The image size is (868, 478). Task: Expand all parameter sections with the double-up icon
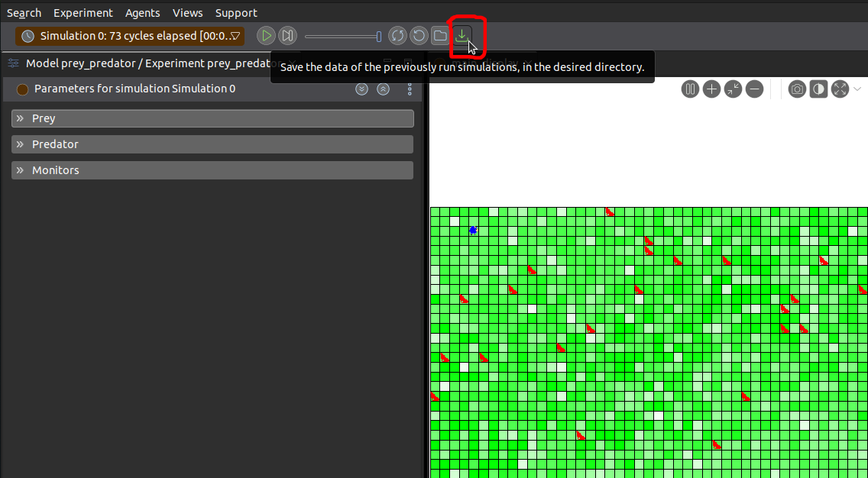(383, 89)
